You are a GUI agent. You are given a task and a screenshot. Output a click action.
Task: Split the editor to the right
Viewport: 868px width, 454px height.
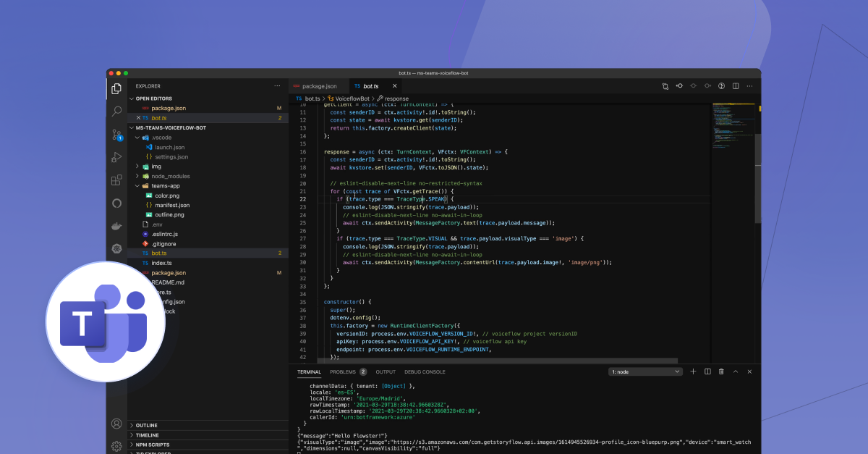tap(736, 85)
